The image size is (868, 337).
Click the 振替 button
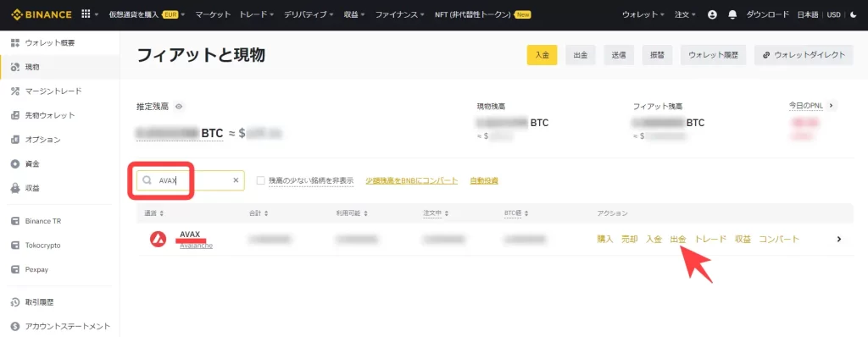click(x=657, y=55)
